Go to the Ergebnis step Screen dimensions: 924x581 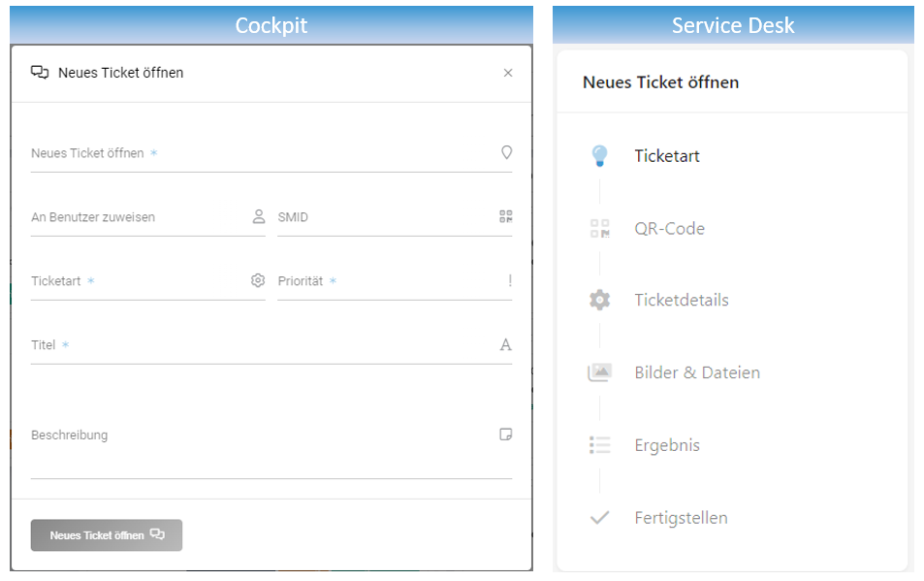tap(667, 445)
